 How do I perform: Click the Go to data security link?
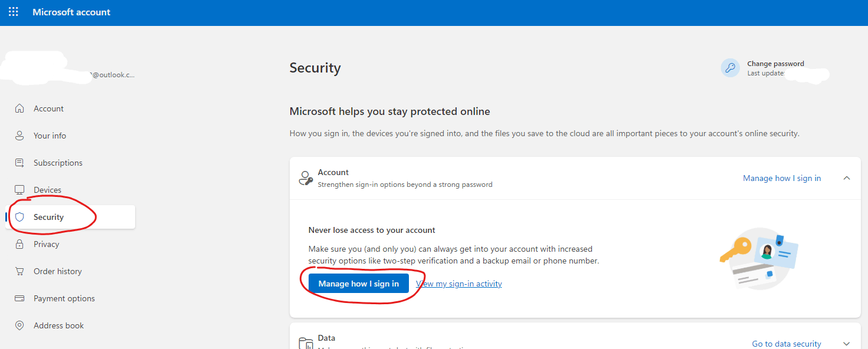787,343
